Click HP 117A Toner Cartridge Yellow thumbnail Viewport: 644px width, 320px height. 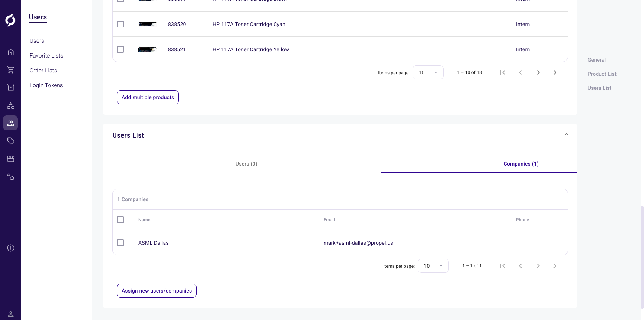pyautogui.click(x=147, y=49)
